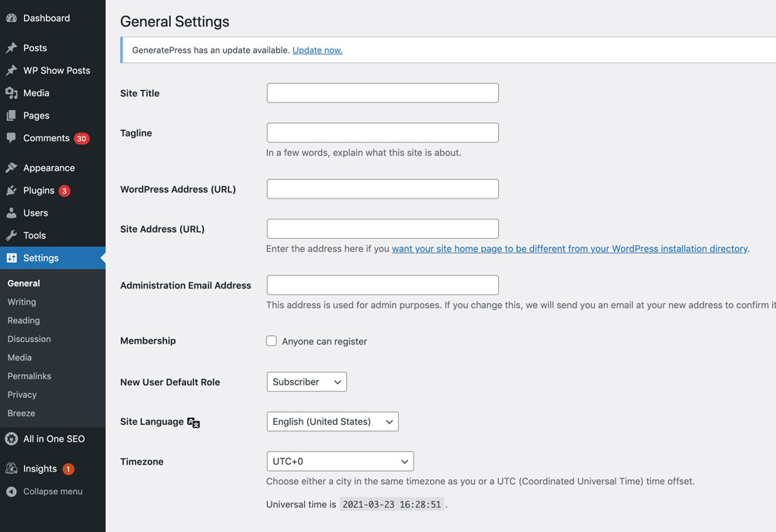
Task: Click the Pages icon
Action: point(12,116)
